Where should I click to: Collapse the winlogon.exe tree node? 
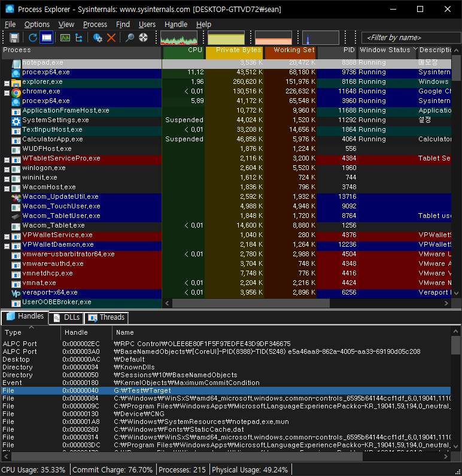[7, 169]
